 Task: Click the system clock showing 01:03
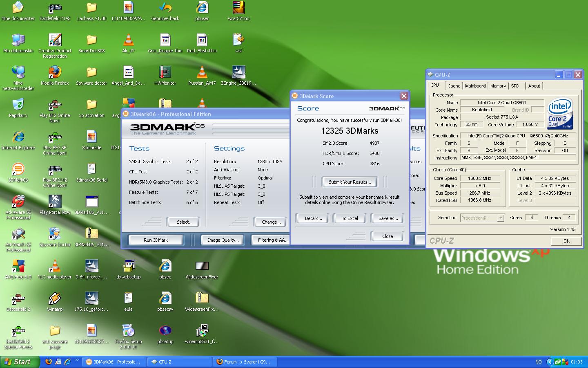[577, 362]
